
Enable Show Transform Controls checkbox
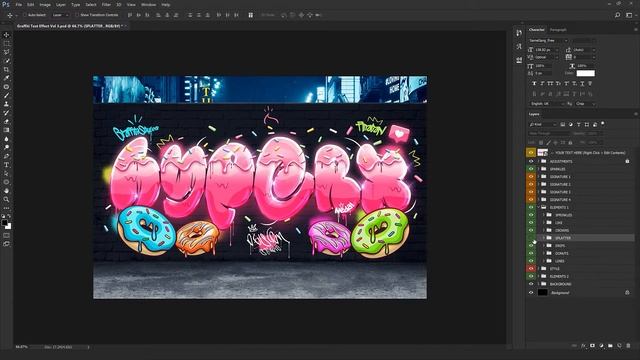click(77, 15)
